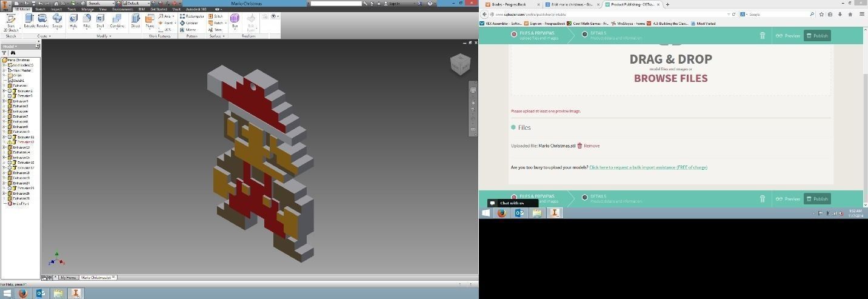868x299 pixels.
Task: Remove the uploaded Mario Christmas.stl file
Action: pyautogui.click(x=588, y=146)
